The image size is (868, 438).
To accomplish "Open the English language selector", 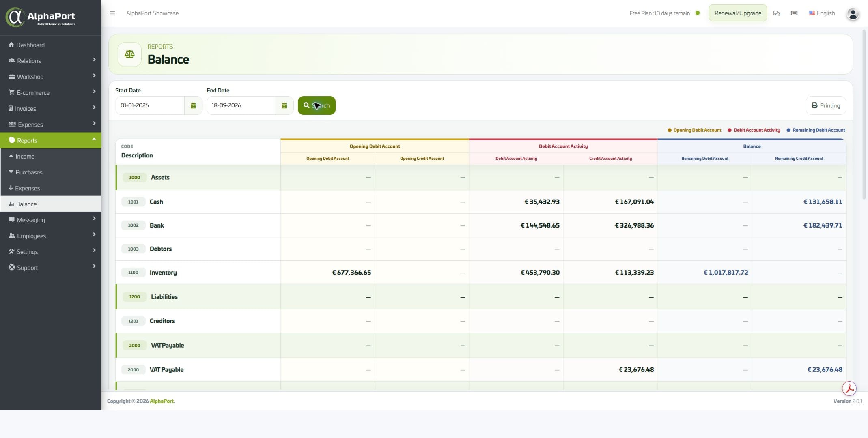I will [822, 13].
